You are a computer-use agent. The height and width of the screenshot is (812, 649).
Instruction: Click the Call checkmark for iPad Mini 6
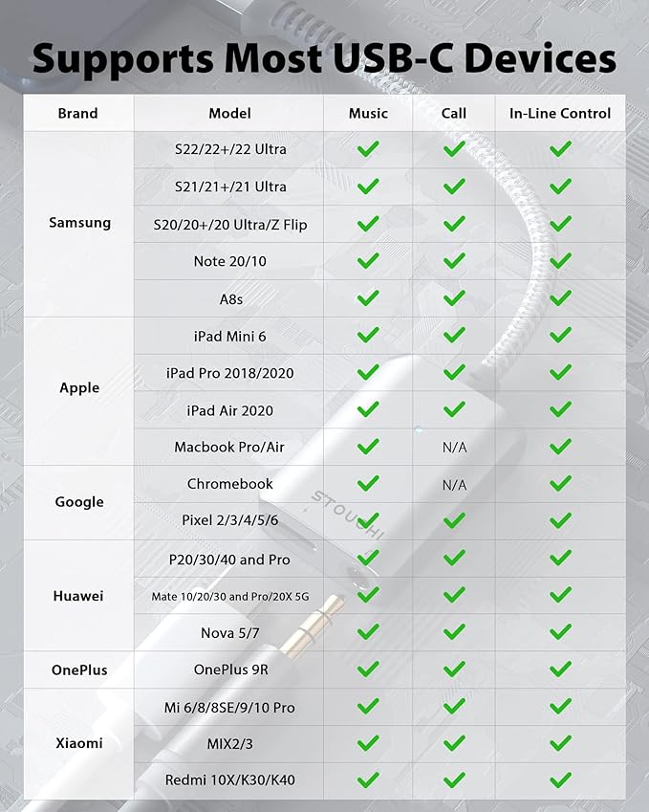(454, 335)
